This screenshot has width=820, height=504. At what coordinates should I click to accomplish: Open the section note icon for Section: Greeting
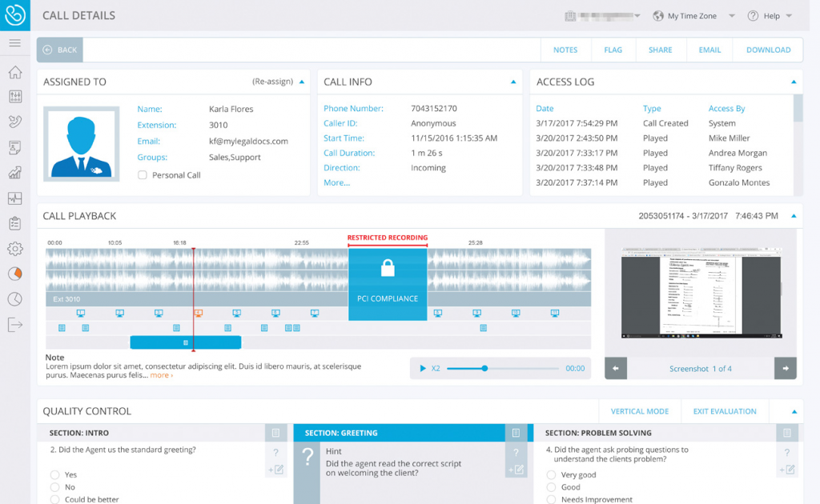(516, 433)
